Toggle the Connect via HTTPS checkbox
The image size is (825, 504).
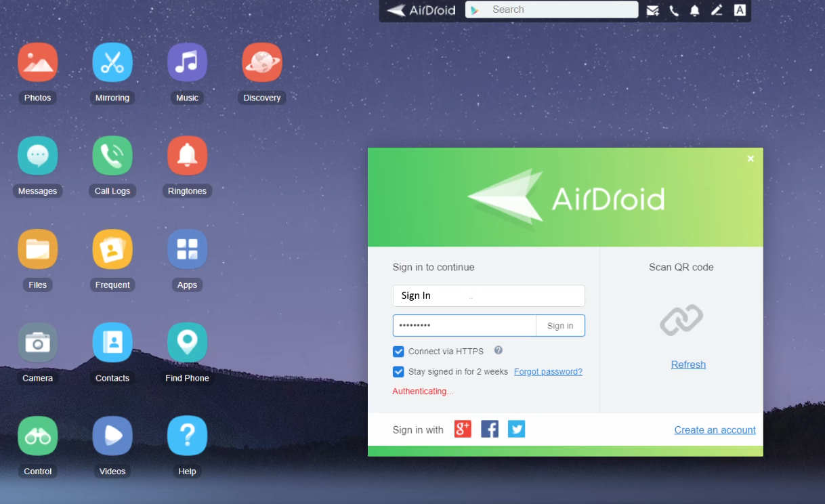click(398, 352)
